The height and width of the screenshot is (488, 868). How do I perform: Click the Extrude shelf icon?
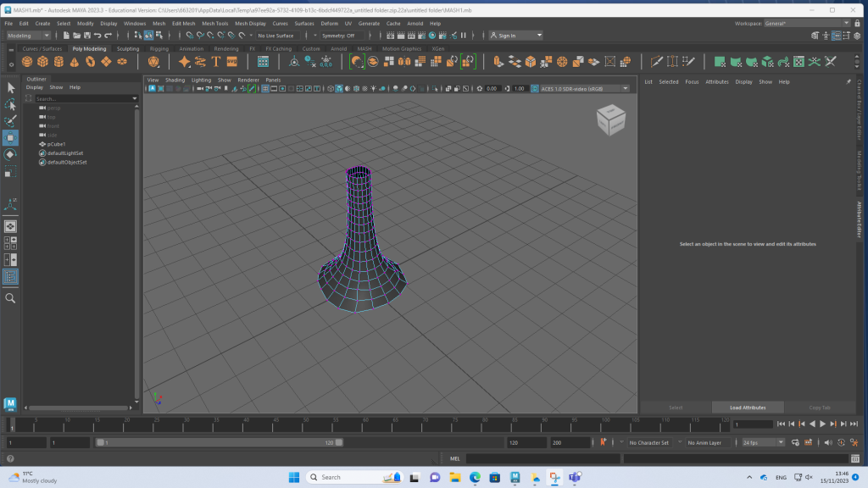498,62
